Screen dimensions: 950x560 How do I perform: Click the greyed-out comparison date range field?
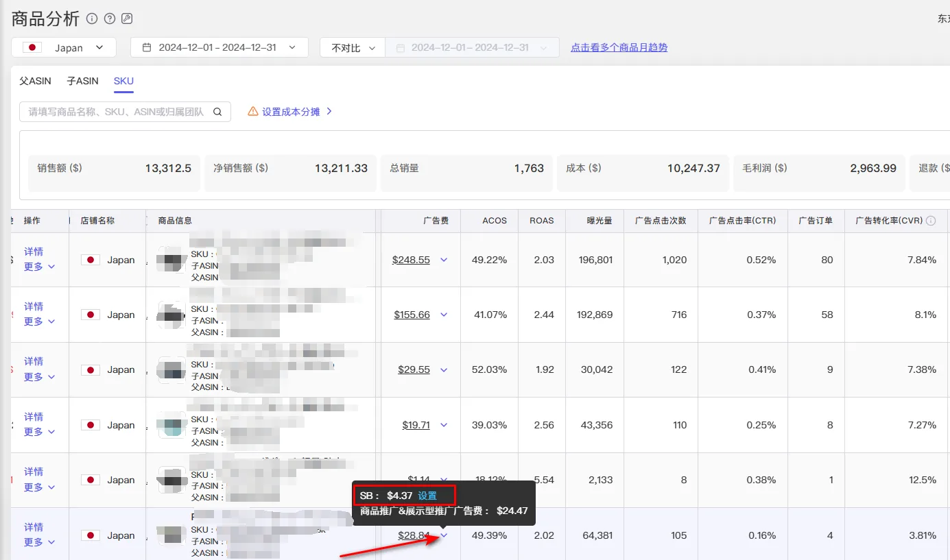[x=472, y=47]
